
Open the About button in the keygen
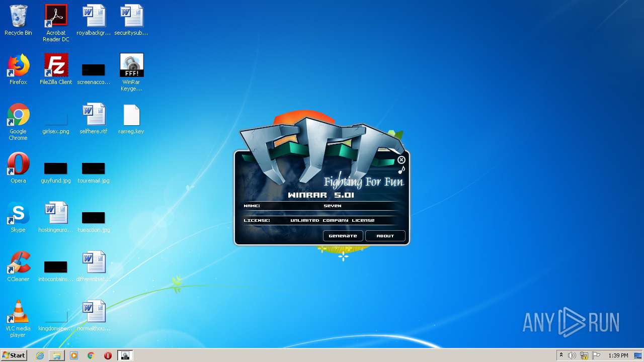pyautogui.click(x=385, y=236)
